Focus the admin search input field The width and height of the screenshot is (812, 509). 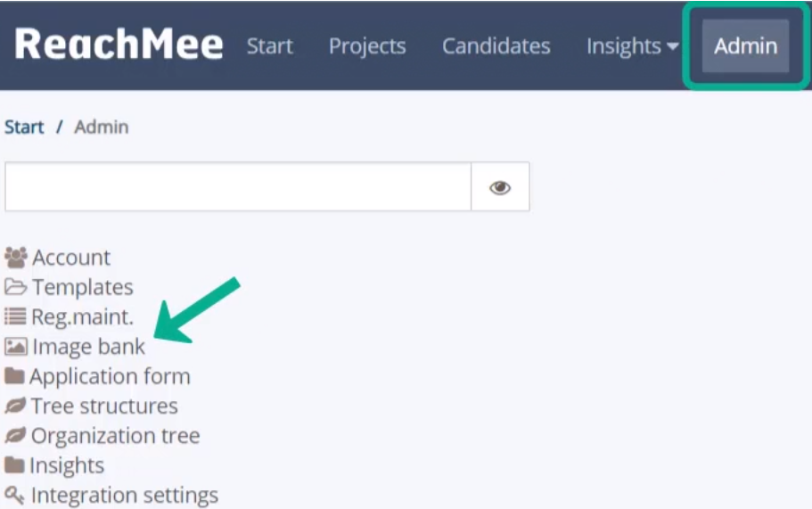click(x=238, y=187)
